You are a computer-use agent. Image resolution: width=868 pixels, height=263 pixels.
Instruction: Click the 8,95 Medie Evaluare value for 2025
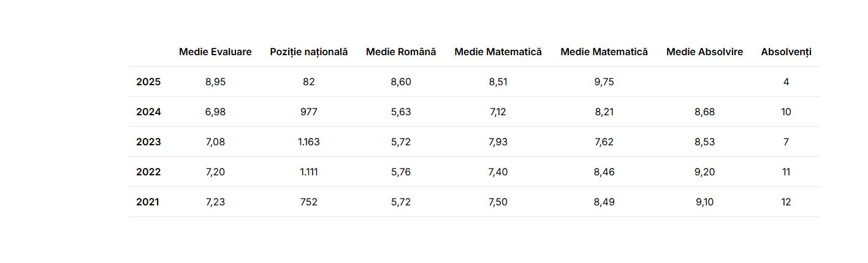click(215, 82)
